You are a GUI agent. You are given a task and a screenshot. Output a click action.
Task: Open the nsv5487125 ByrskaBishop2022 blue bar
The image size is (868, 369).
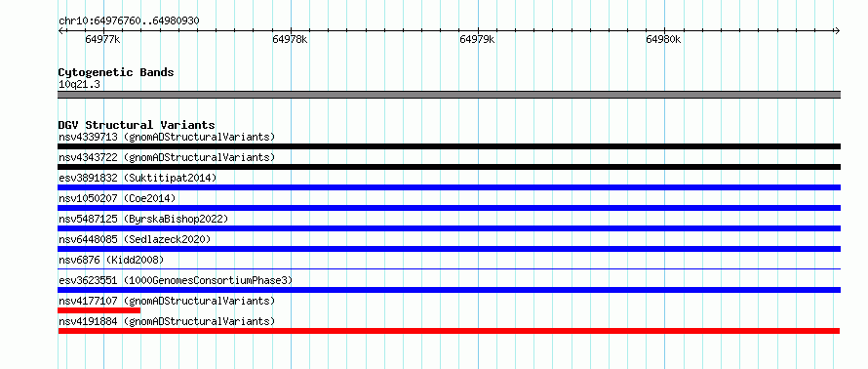(449, 228)
